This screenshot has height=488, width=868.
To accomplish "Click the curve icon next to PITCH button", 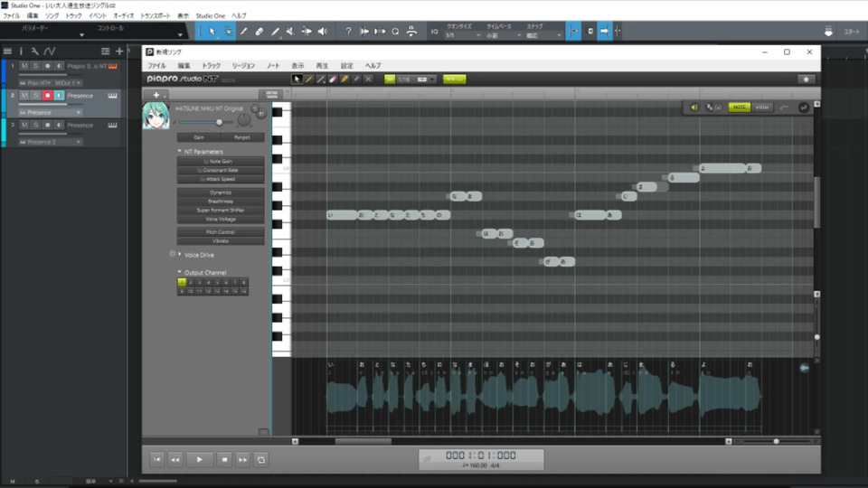I will (784, 108).
